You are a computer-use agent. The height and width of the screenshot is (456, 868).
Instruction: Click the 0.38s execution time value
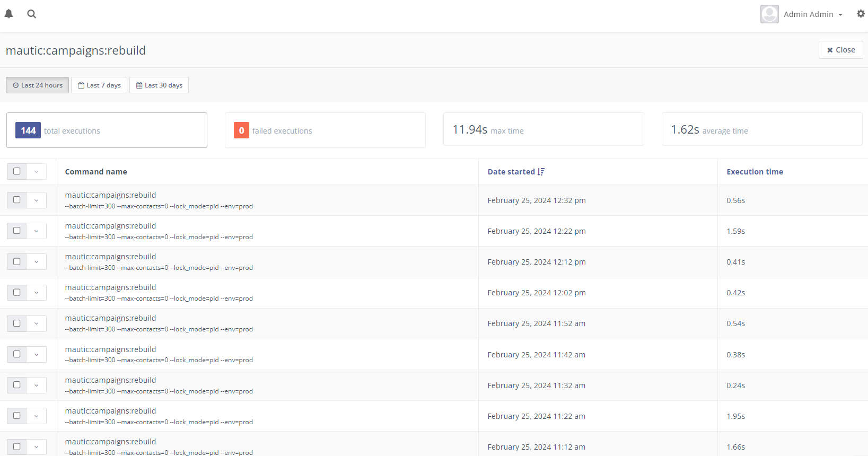[736, 355]
